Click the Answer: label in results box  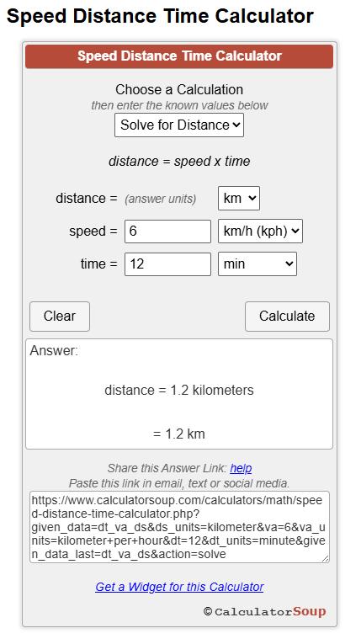[x=54, y=351]
